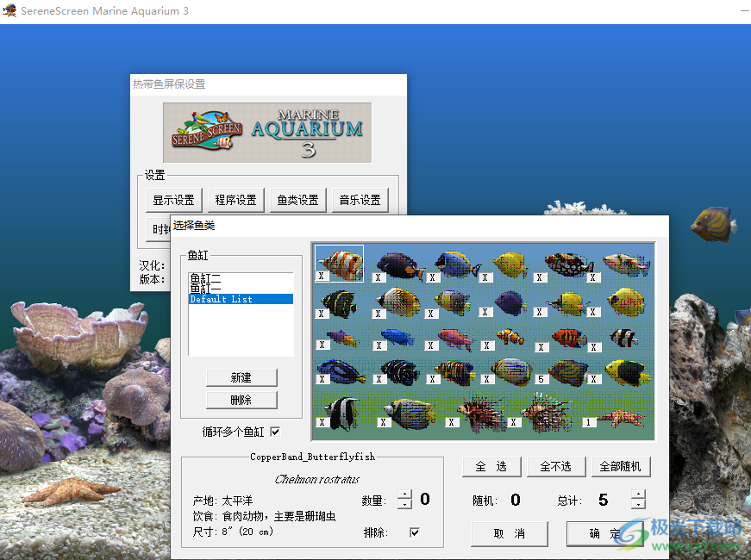The width and height of the screenshot is (751, 560).
Task: Select the black-and-white bannerfish in bottom row
Action: coord(342,414)
